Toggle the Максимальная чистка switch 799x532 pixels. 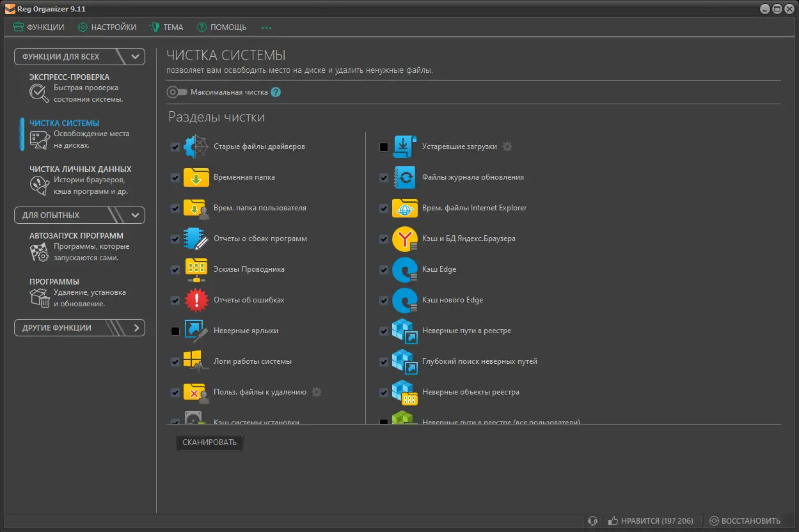pos(177,92)
